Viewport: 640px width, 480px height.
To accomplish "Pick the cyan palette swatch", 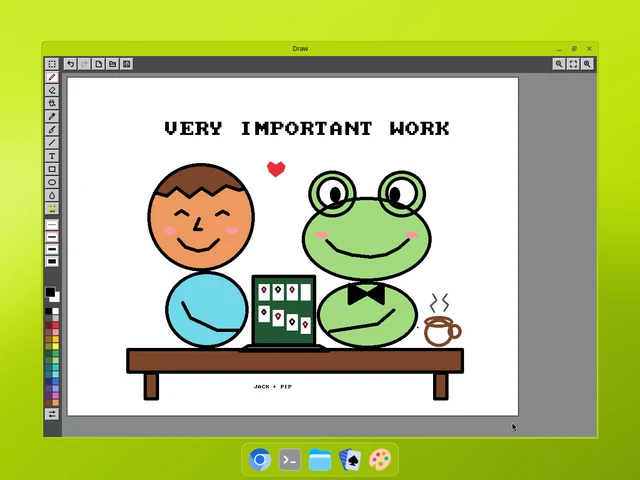I will [56, 374].
